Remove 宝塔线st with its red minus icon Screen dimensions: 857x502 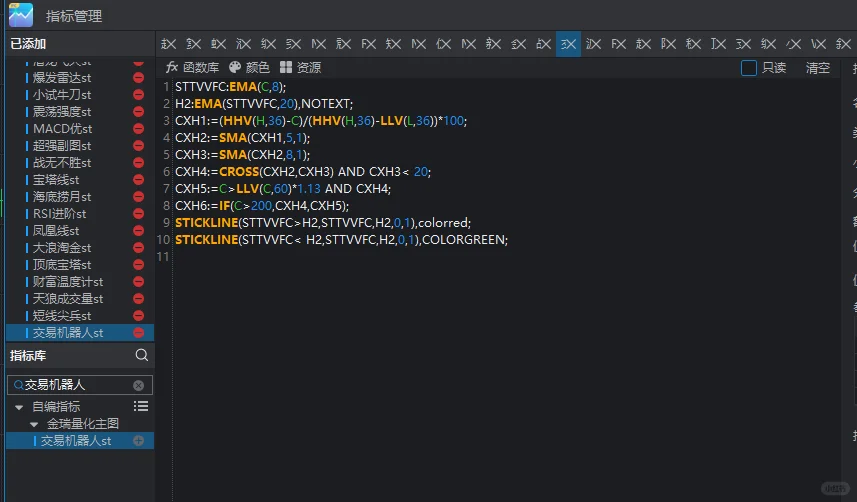[x=138, y=179]
